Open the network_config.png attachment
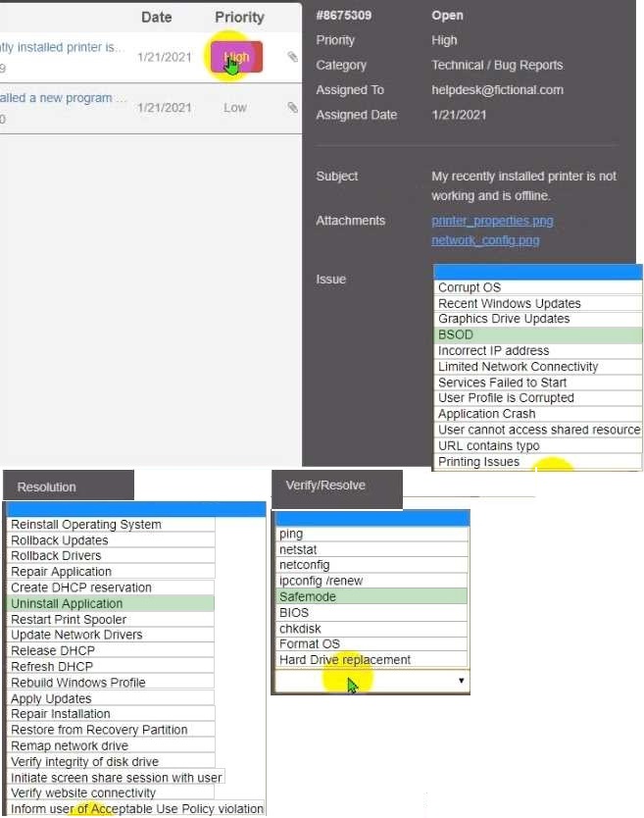 coord(485,240)
